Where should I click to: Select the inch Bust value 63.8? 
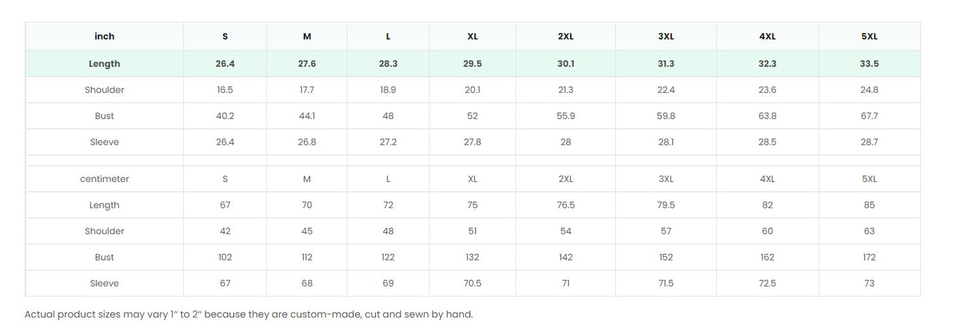[x=767, y=116]
